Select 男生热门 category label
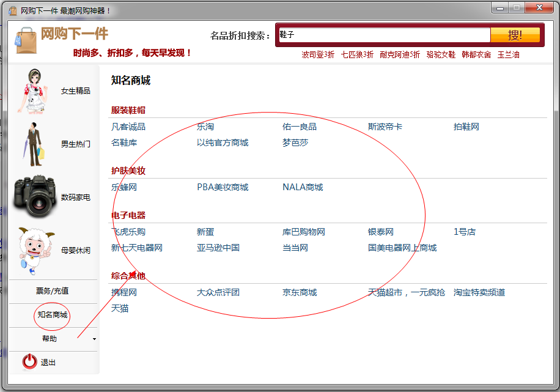 tap(75, 144)
